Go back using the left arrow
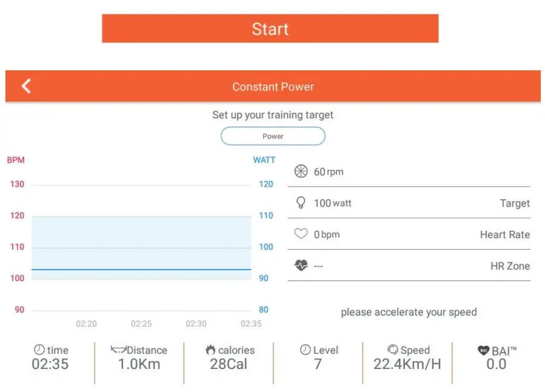Screen dimensions: 545x392 [x=26, y=86]
